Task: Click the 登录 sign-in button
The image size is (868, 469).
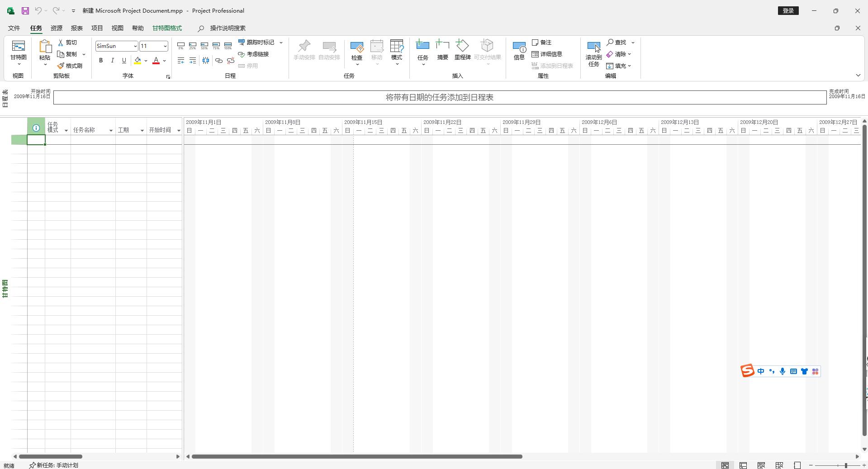Action: point(787,10)
